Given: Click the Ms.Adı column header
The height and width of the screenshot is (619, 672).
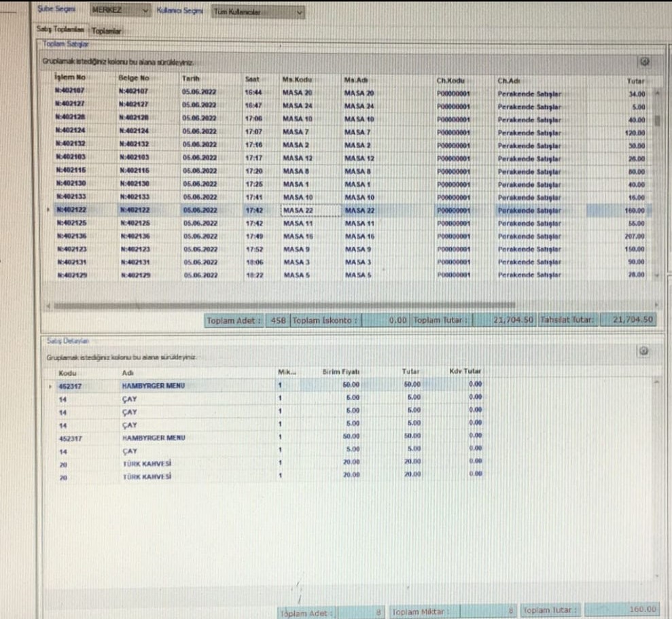Looking at the screenshot, I should click(356, 80).
